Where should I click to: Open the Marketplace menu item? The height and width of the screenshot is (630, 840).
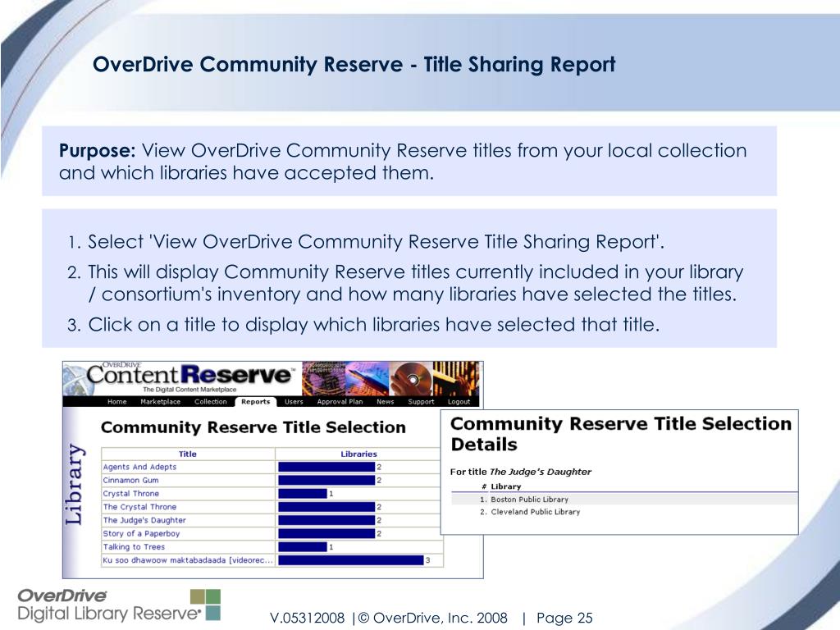160,402
